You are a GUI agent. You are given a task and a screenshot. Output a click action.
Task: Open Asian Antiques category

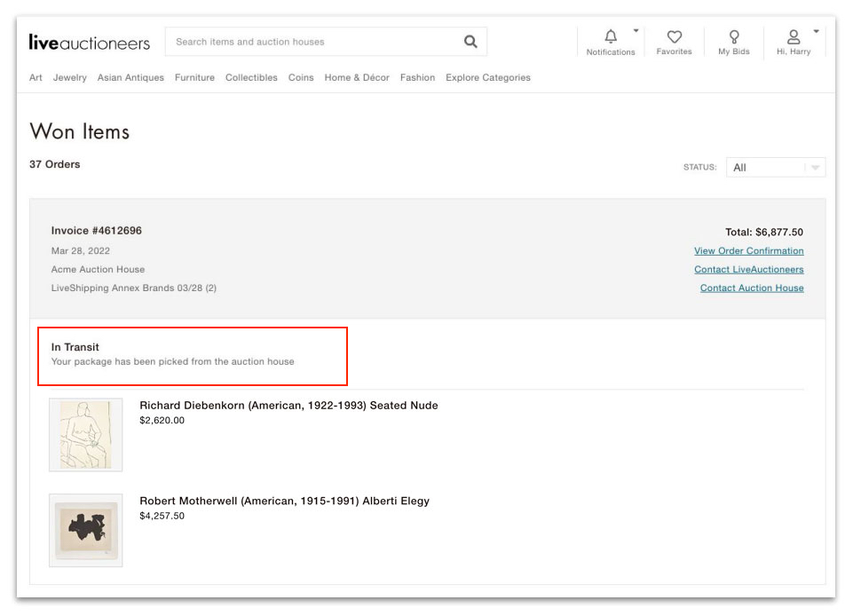[130, 78]
